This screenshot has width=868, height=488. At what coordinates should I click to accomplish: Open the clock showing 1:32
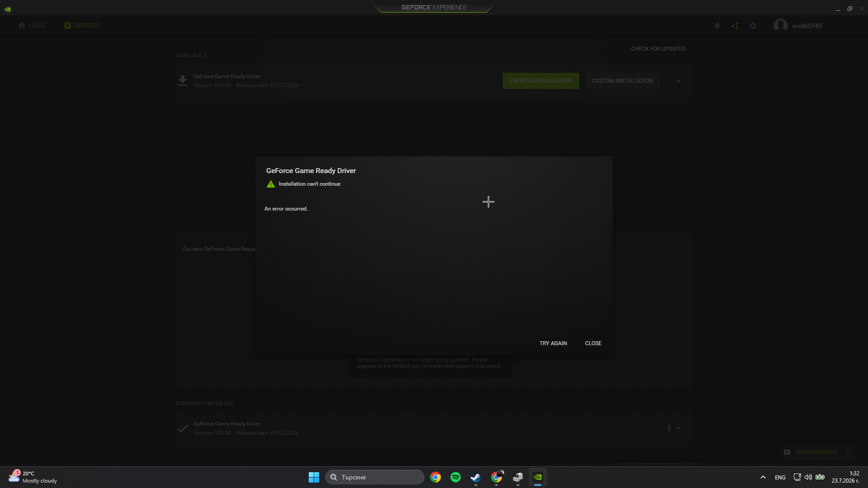click(x=845, y=477)
